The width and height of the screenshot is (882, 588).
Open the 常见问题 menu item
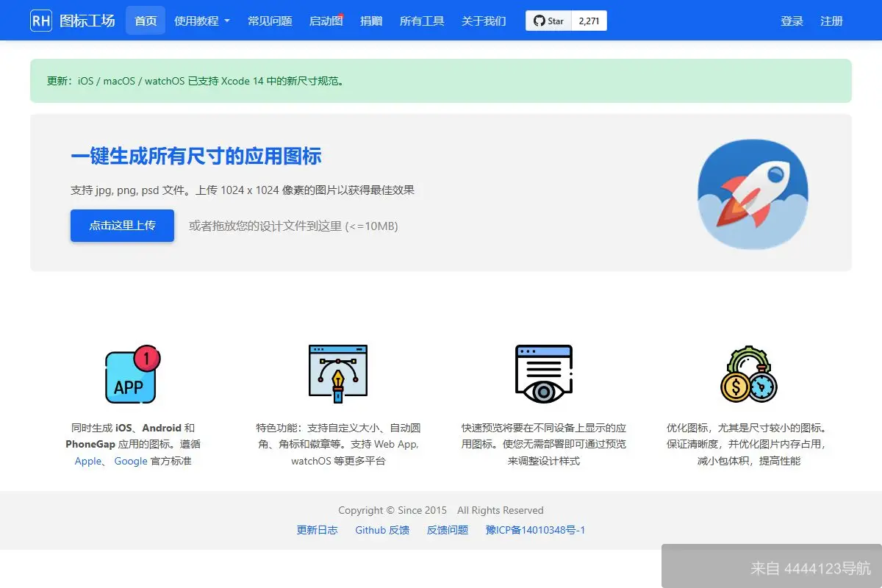[269, 21]
